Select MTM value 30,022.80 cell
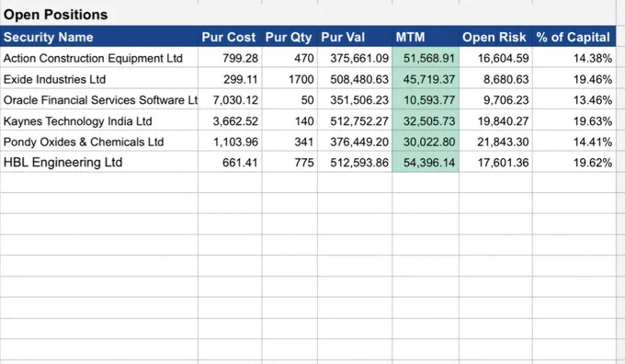Viewport: 625px width, 364px height. point(426,142)
